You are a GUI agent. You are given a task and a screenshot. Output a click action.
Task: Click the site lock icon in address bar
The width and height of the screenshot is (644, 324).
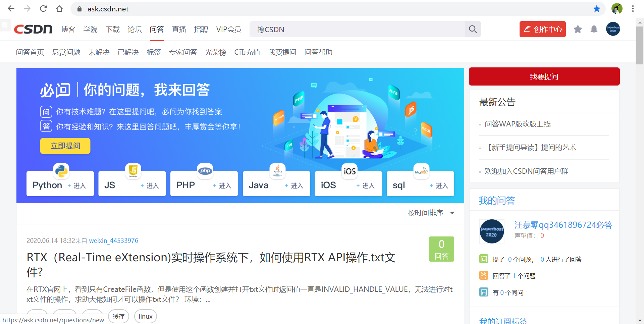coord(79,9)
